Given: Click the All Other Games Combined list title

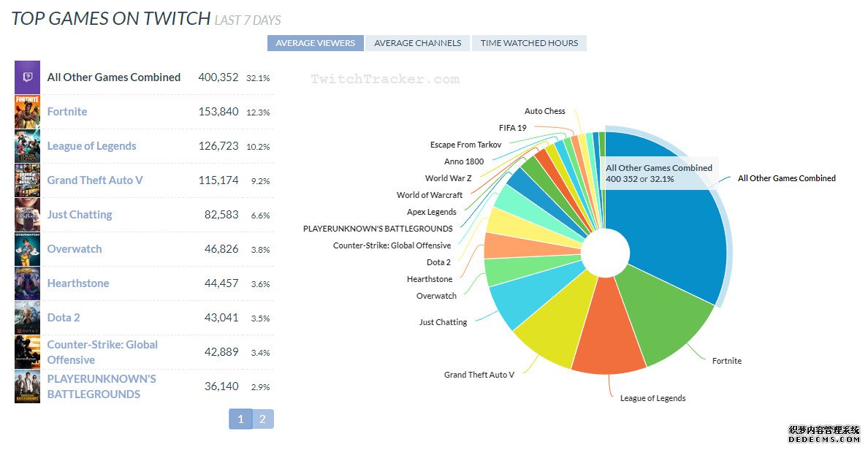Looking at the screenshot, I should coord(113,77).
